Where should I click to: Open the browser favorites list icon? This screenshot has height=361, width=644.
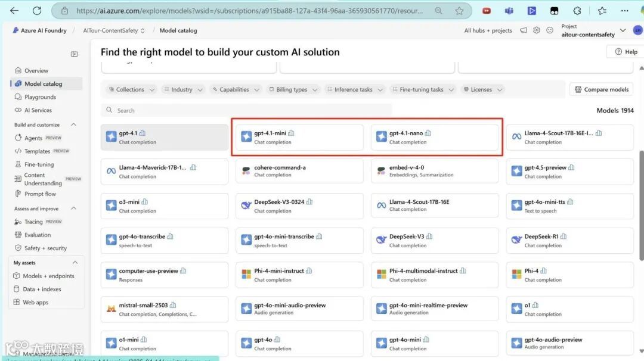(x=602, y=11)
